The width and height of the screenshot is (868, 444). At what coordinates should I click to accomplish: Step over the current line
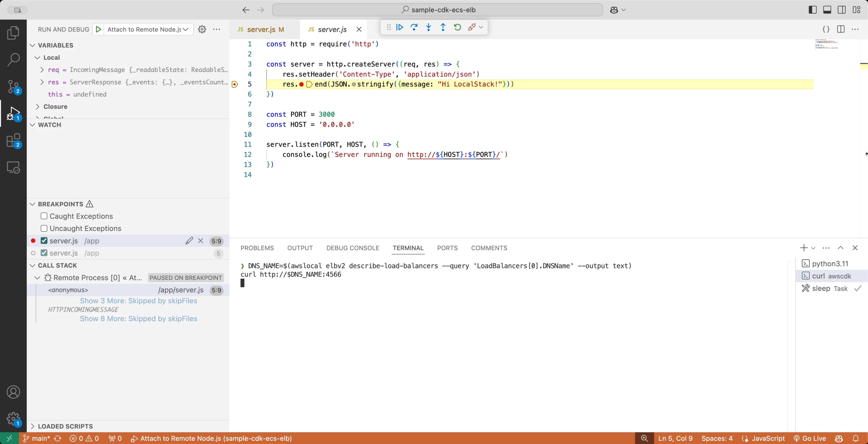[x=414, y=27]
